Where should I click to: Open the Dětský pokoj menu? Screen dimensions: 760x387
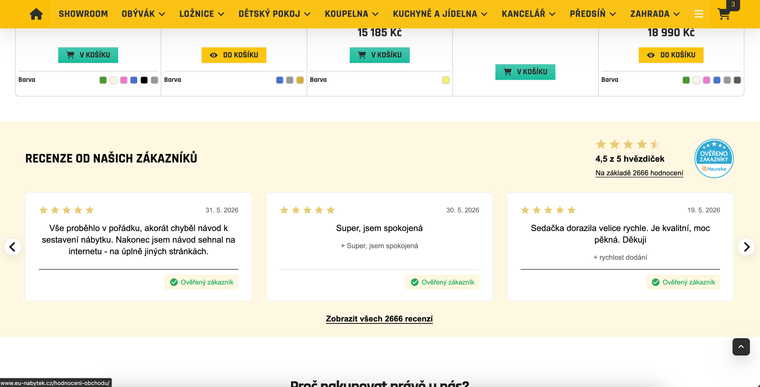click(274, 14)
